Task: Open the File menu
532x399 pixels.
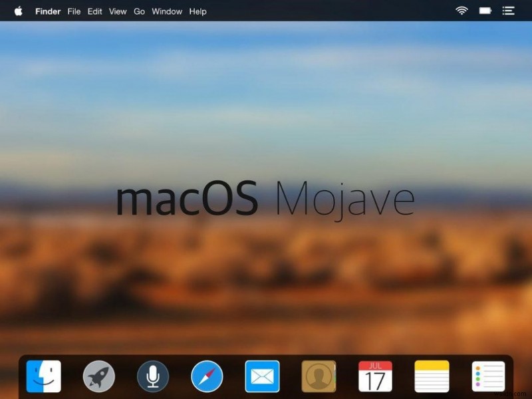Action: tap(74, 11)
